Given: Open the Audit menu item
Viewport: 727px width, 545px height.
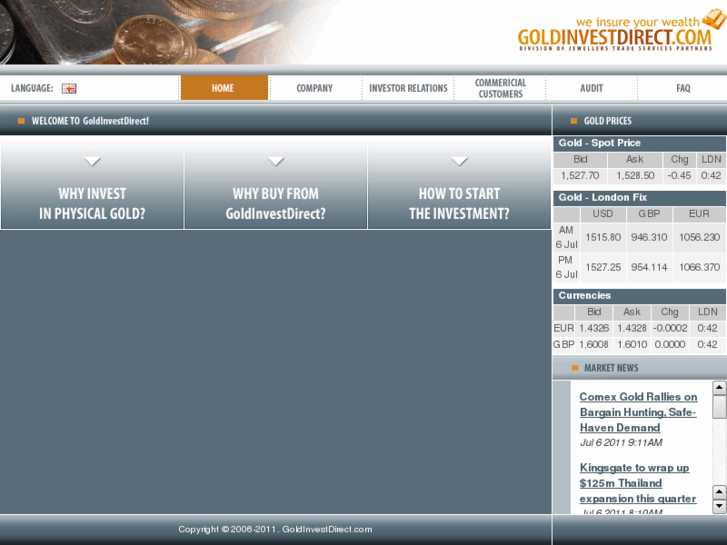Looking at the screenshot, I should (592, 88).
